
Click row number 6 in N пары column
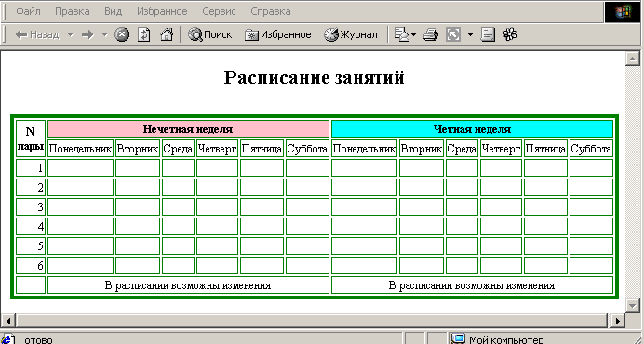tap(31, 266)
